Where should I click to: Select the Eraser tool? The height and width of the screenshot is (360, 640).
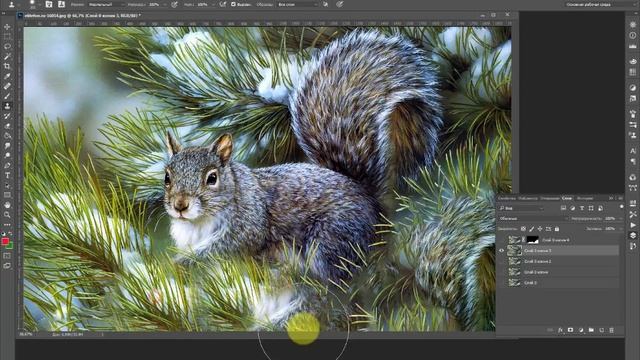7,126
